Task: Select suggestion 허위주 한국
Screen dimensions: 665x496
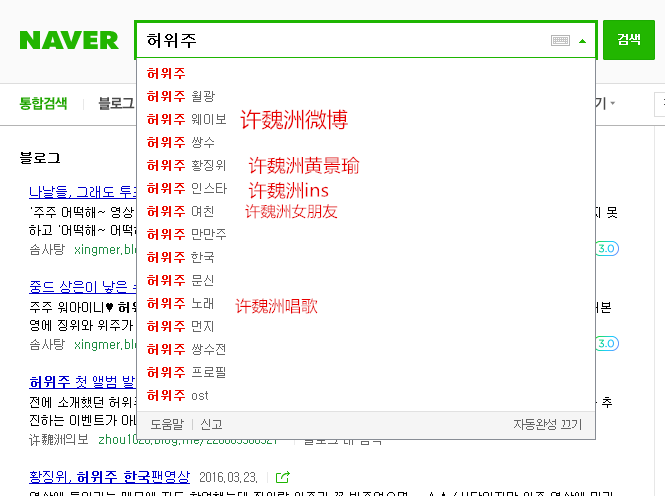Action: pos(366,257)
